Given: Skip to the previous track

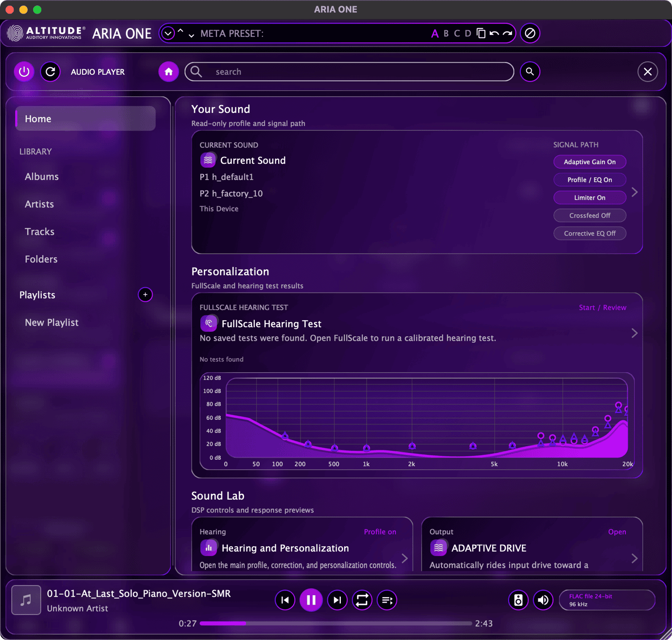Looking at the screenshot, I should point(285,600).
